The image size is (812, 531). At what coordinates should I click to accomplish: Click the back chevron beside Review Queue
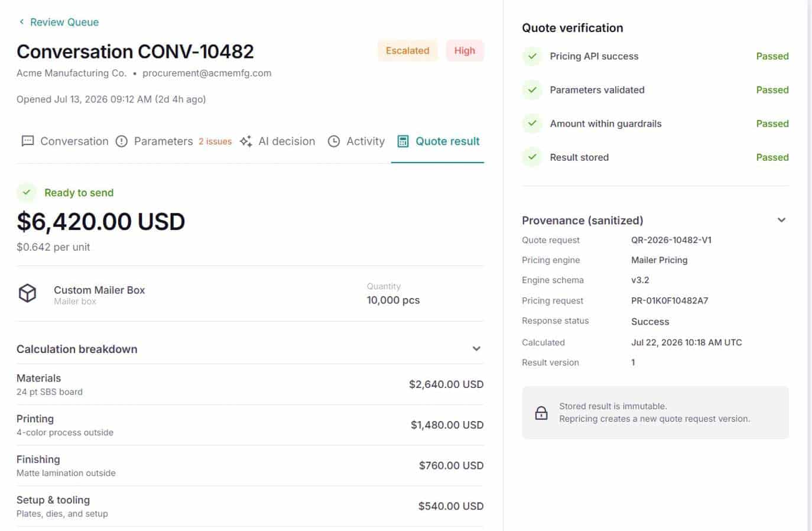22,22
